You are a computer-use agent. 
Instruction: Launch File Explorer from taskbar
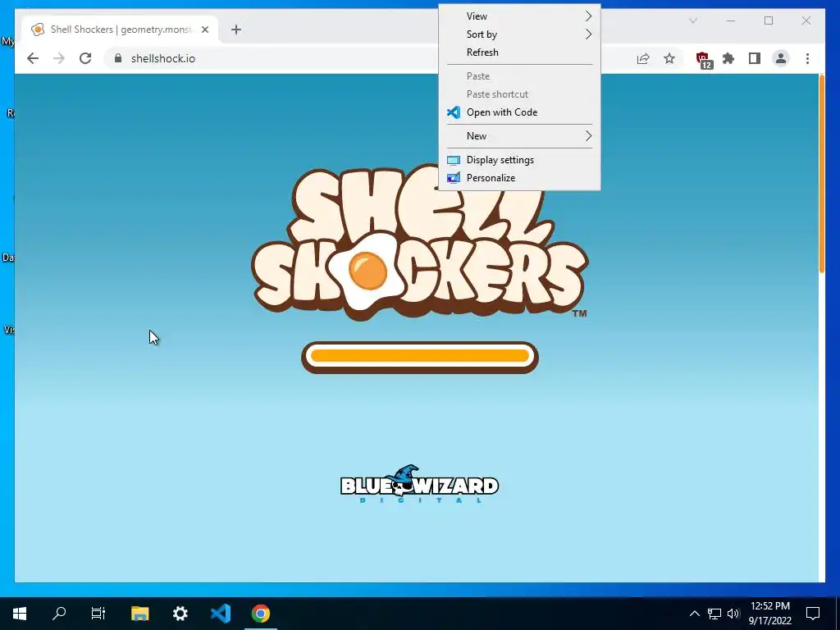pos(139,614)
